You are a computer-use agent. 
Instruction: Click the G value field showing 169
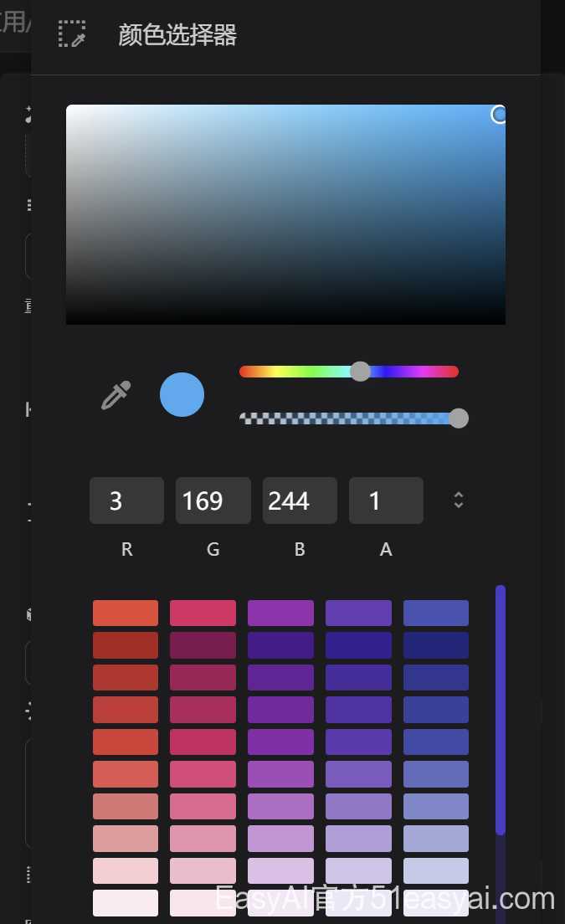click(213, 501)
